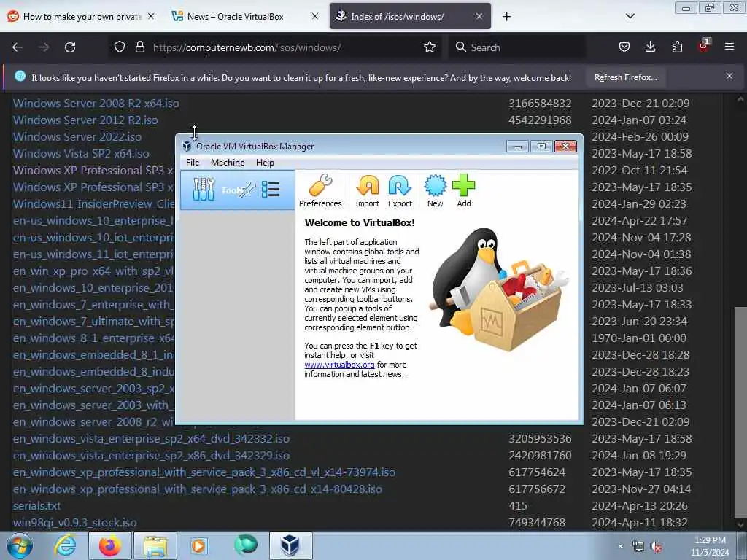The image size is (747, 560).
Task: Open the x14-73974.iso Windows XP link
Action: point(204,472)
